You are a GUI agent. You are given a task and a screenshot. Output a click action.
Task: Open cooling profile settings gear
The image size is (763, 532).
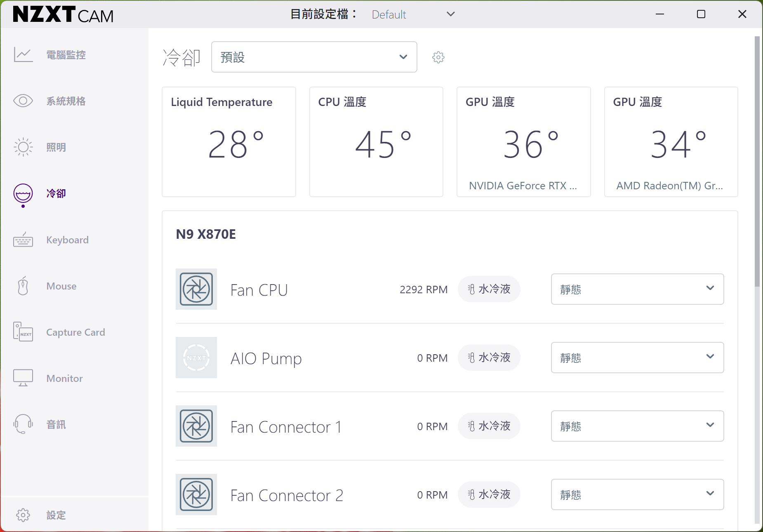coord(438,57)
